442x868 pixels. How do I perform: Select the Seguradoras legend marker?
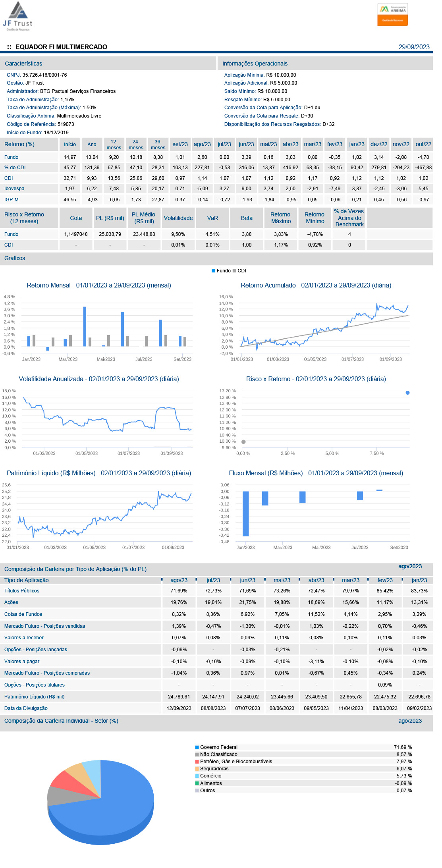[x=197, y=769]
